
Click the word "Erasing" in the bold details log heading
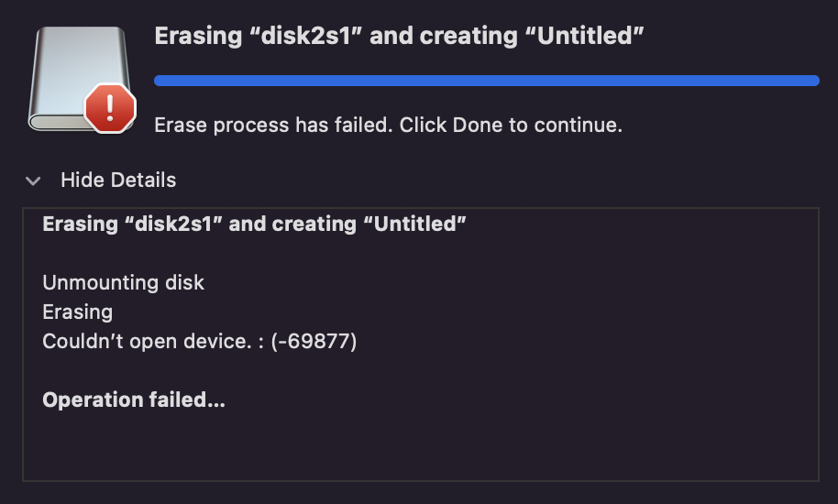pyautogui.click(x=80, y=224)
